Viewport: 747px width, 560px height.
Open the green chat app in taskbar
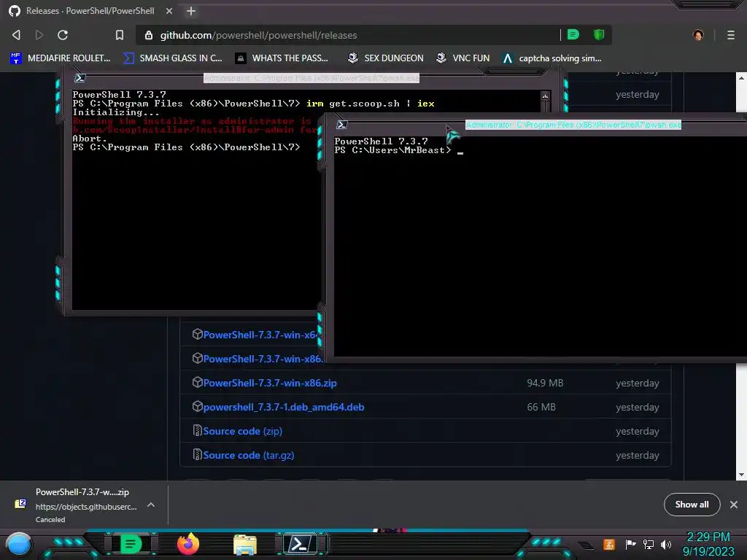pos(131,544)
